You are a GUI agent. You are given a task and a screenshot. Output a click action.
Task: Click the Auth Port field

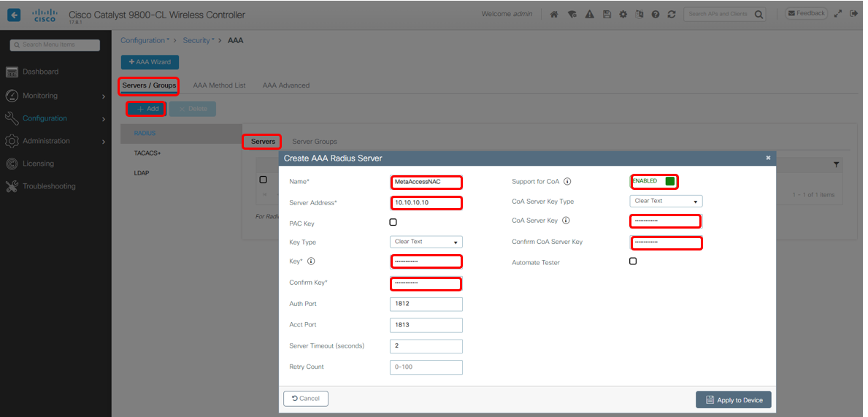tap(426, 304)
